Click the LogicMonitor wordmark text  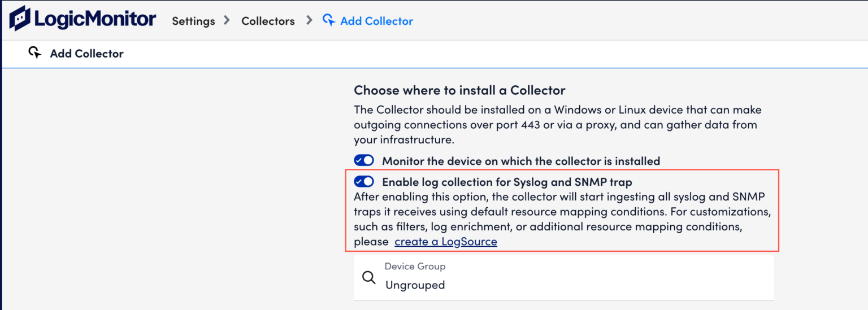[x=95, y=19]
